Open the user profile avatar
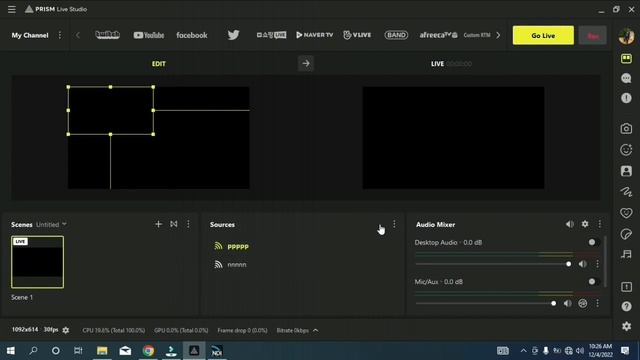 pyautogui.click(x=626, y=36)
